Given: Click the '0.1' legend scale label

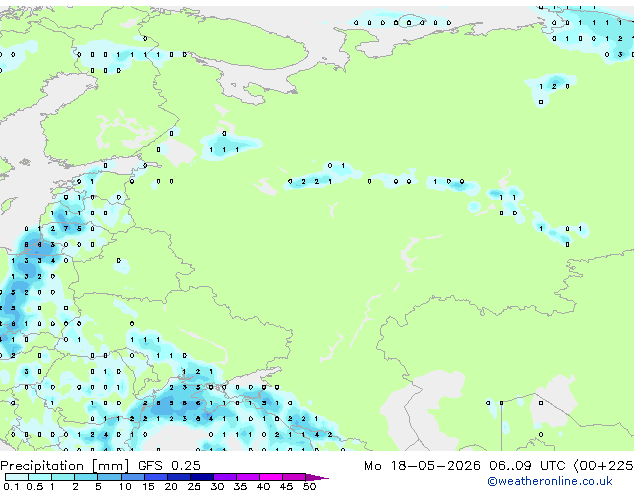Looking at the screenshot, I should coord(11,486).
